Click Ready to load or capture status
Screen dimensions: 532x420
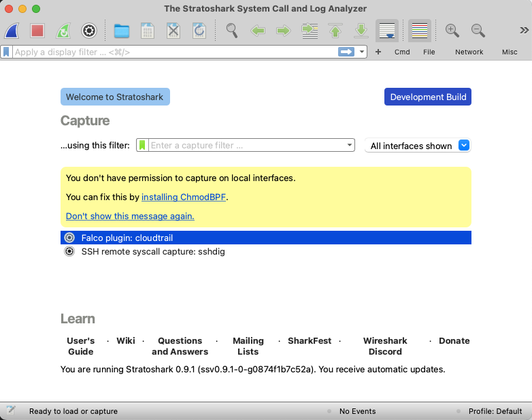point(73,411)
